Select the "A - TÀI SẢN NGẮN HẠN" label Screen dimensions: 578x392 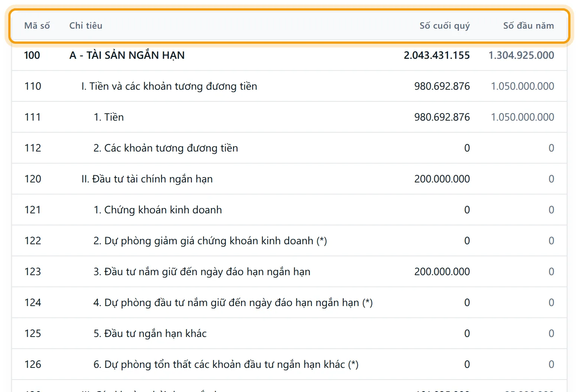click(x=127, y=55)
